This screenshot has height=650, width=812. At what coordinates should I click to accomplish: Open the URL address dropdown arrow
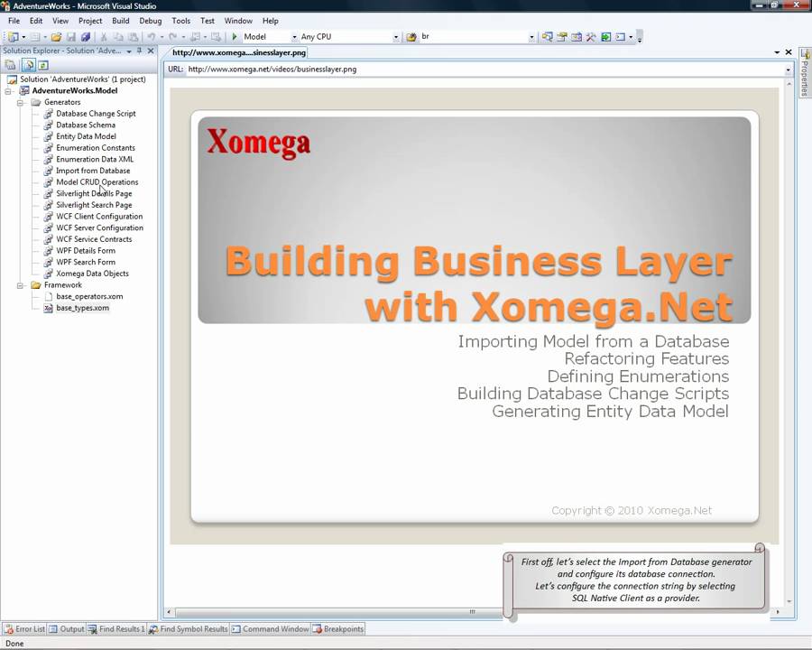[x=789, y=70]
